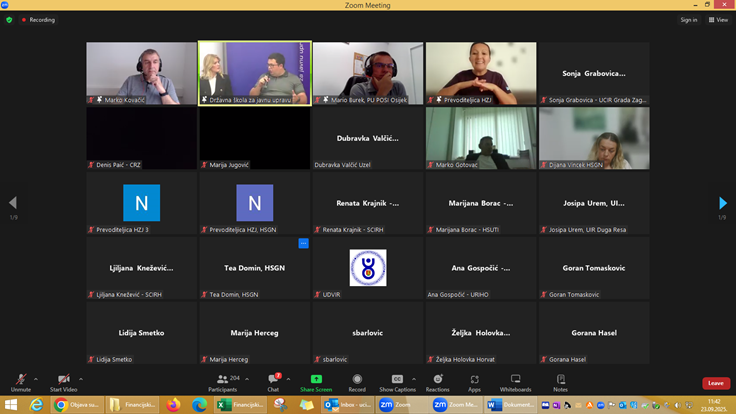Open the Chat panel
The width and height of the screenshot is (736, 414).
click(x=273, y=380)
